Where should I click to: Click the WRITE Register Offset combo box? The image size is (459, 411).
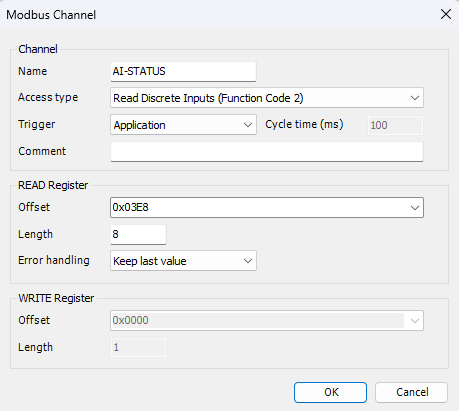tap(267, 320)
